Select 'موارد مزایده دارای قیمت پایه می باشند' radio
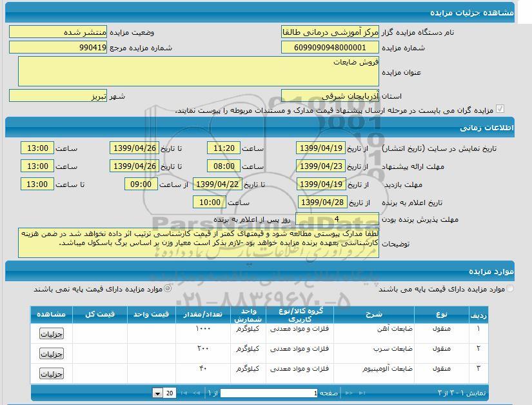 point(510,289)
